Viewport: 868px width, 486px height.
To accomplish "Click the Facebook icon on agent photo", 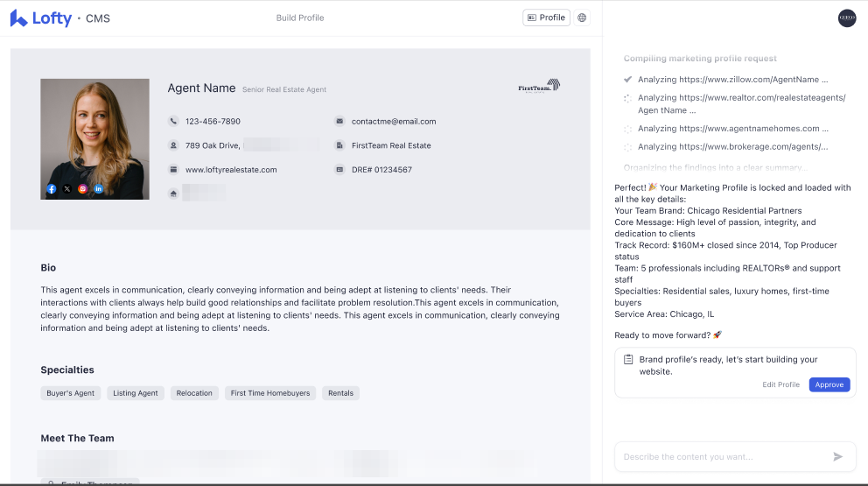I will coord(52,189).
